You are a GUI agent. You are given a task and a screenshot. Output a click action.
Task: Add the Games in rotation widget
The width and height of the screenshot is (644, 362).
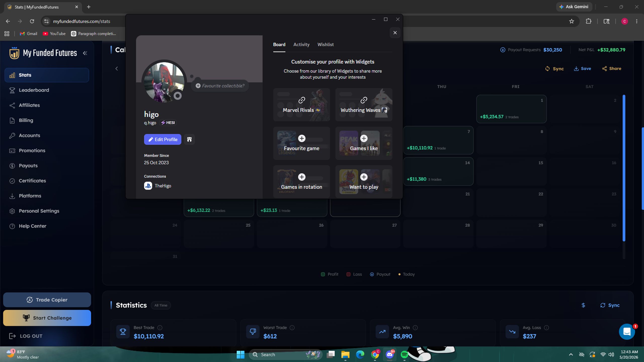tap(302, 182)
